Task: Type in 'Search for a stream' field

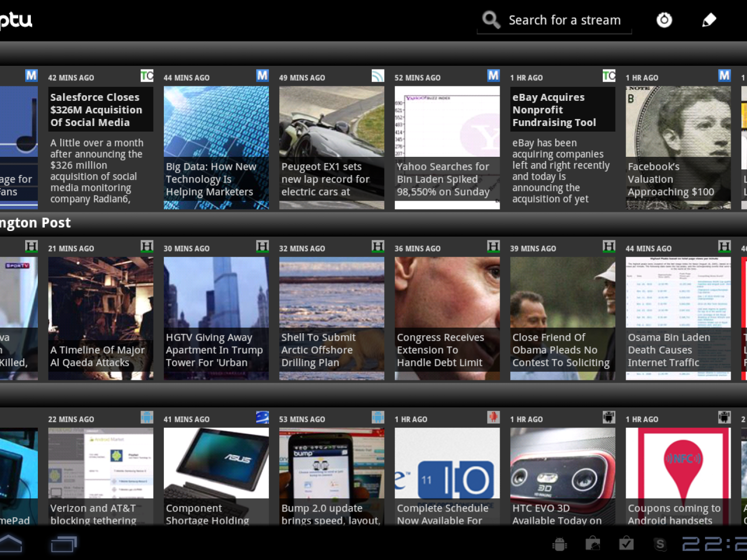Action: [x=564, y=21]
